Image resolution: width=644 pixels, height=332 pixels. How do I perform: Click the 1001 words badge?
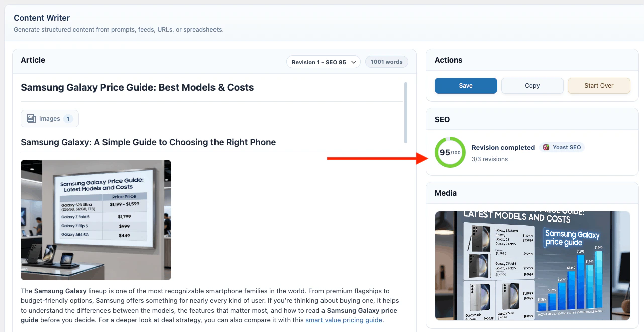coord(387,62)
